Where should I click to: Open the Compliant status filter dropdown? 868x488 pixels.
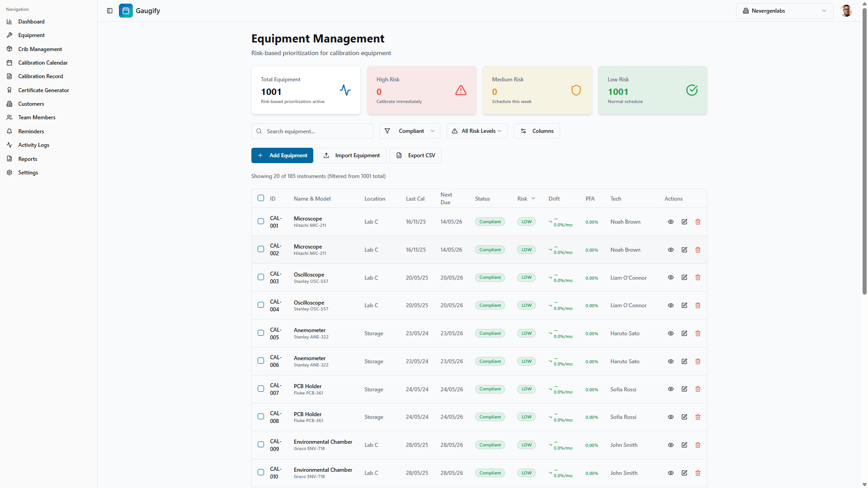click(410, 131)
